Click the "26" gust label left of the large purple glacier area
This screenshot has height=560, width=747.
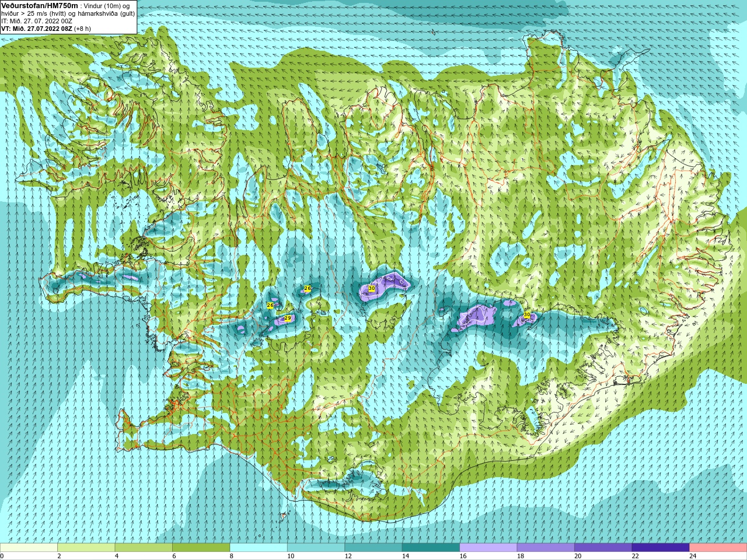click(x=308, y=288)
